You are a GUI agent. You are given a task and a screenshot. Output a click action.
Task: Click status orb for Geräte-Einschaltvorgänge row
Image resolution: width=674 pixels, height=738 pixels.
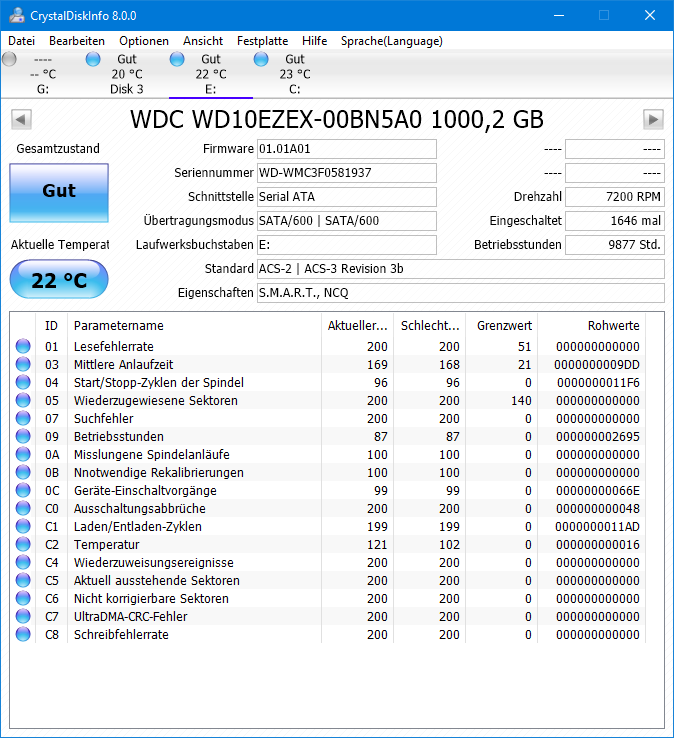23,490
